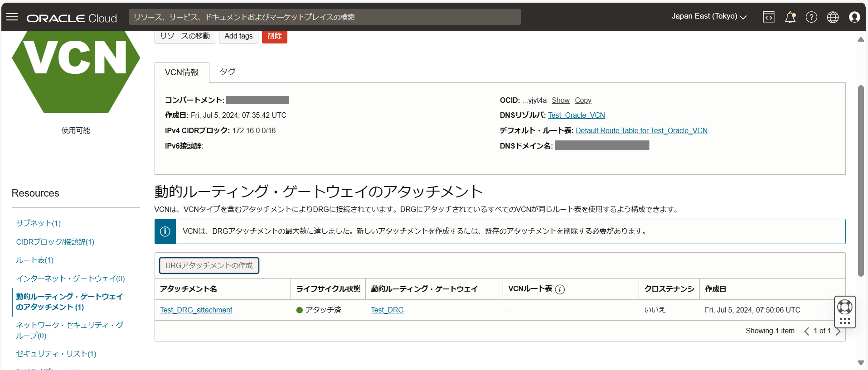Click the VCN route table info icon
868x370 pixels.
coord(560,289)
